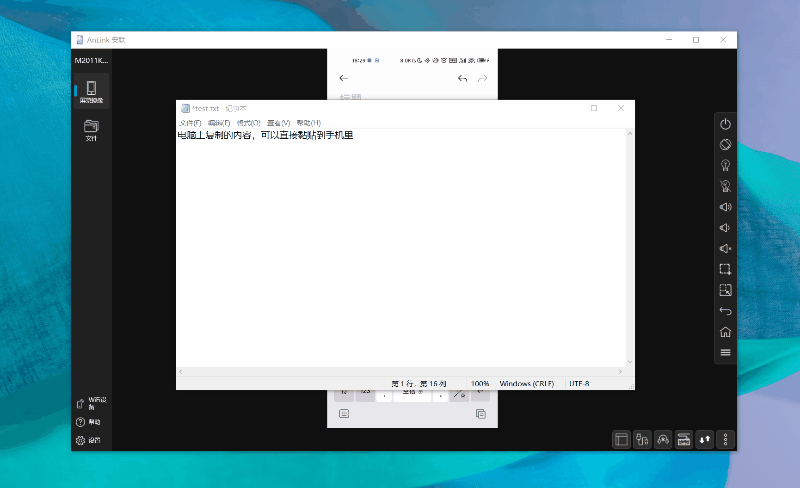Rotate the phone screen using the rotate icon

coord(725,145)
